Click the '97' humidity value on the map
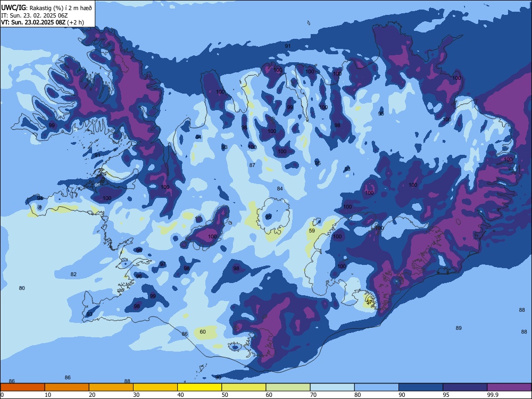Viewport: 532px width, 399px height. tap(163, 264)
